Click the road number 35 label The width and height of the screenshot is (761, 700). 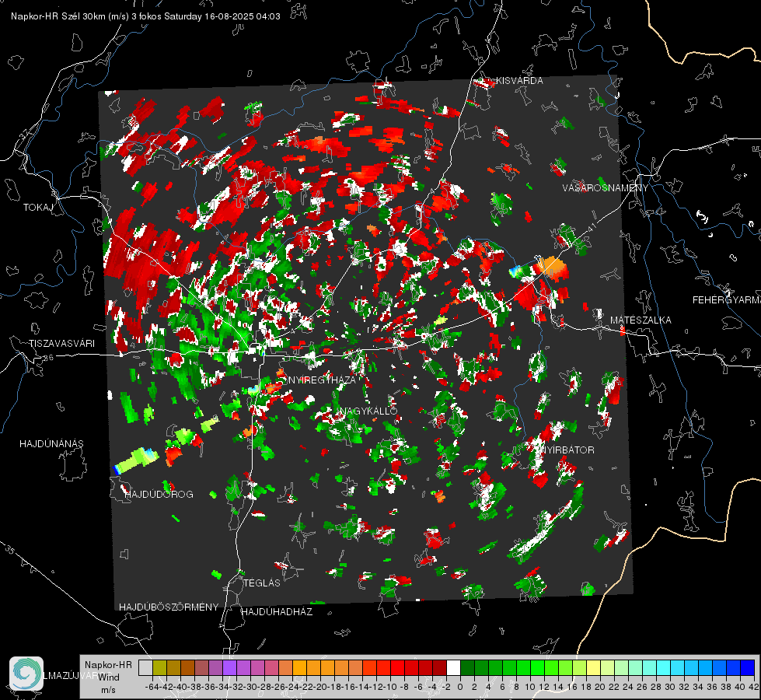[x=9, y=551]
